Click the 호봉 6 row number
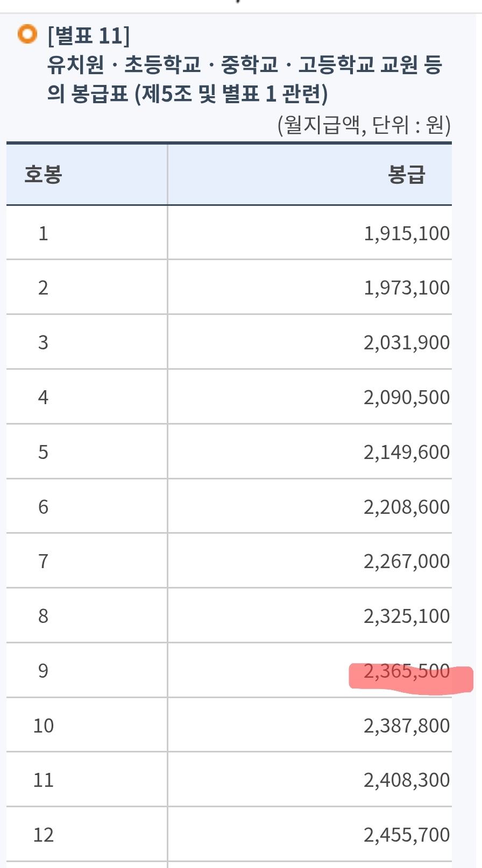Viewport: 482px width, 868px height. (43, 507)
